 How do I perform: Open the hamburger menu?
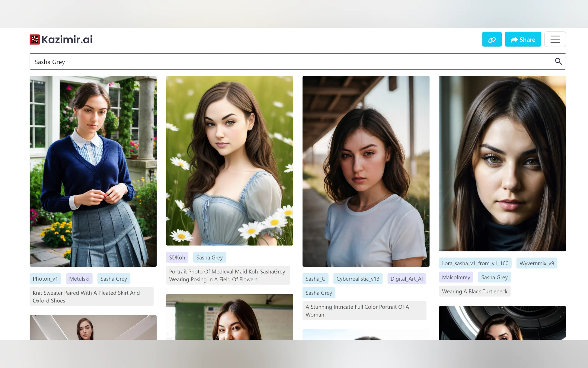click(x=555, y=39)
